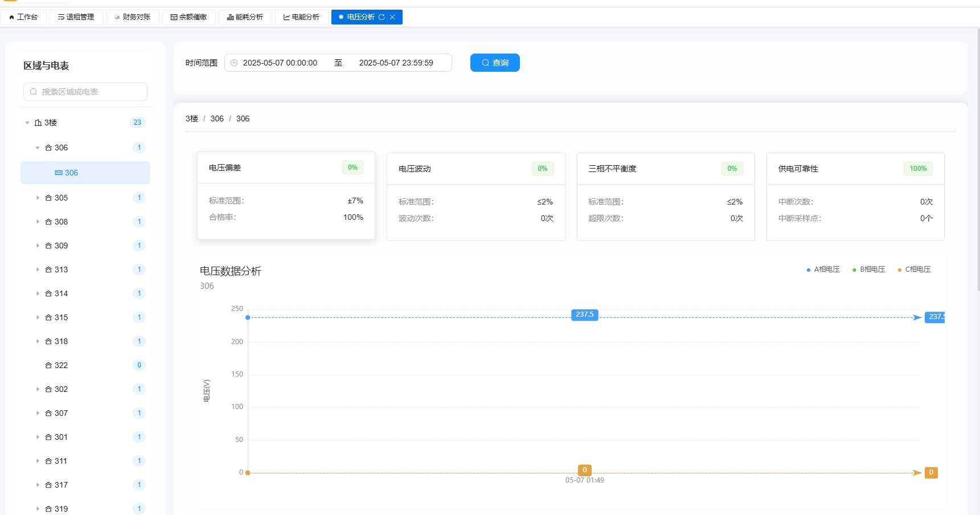This screenshot has width=980, height=515.
Task: Click 3楼 in the breadcrumb
Action: tap(192, 118)
